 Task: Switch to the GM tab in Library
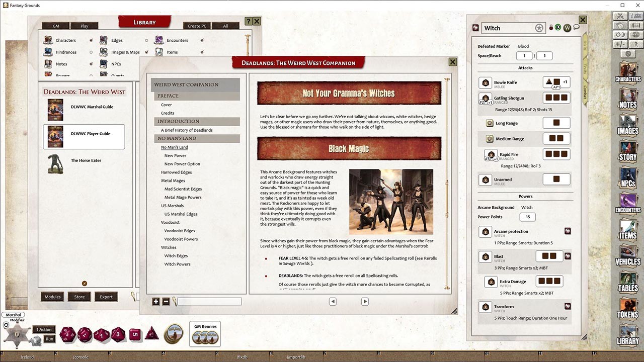55,26
